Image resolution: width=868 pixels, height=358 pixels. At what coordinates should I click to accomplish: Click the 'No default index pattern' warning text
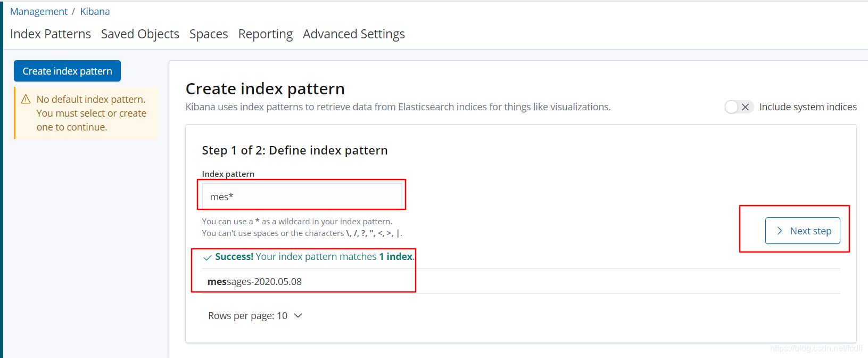click(x=92, y=113)
